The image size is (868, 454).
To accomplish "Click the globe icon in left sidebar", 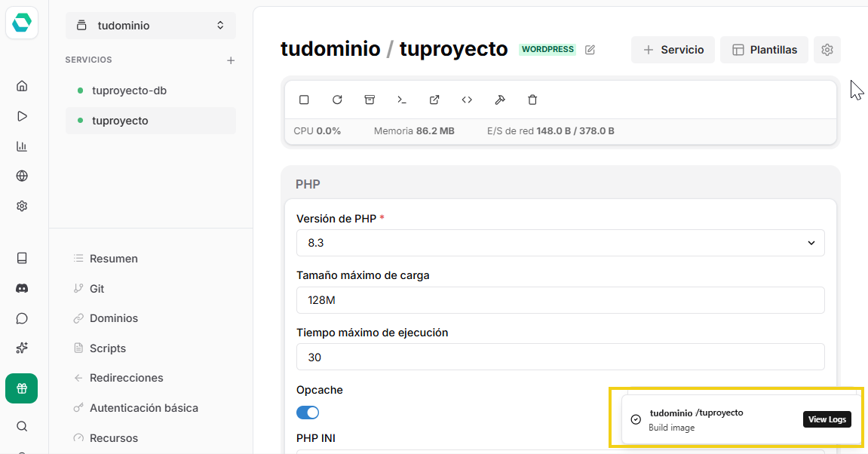I will click(22, 176).
